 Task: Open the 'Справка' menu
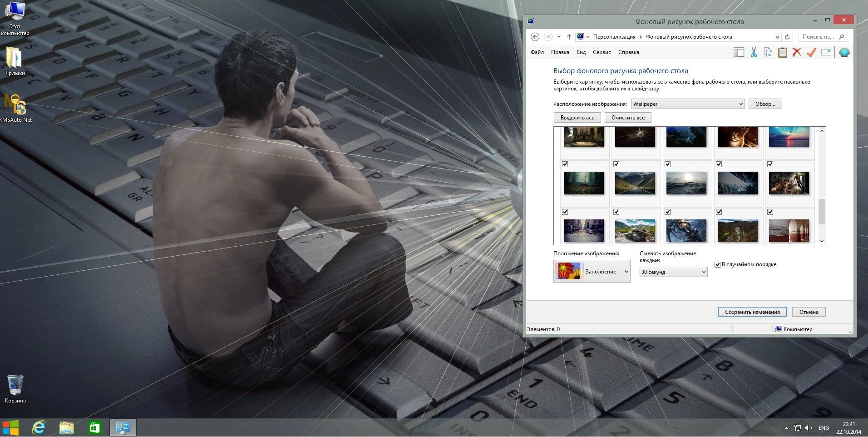click(x=628, y=52)
